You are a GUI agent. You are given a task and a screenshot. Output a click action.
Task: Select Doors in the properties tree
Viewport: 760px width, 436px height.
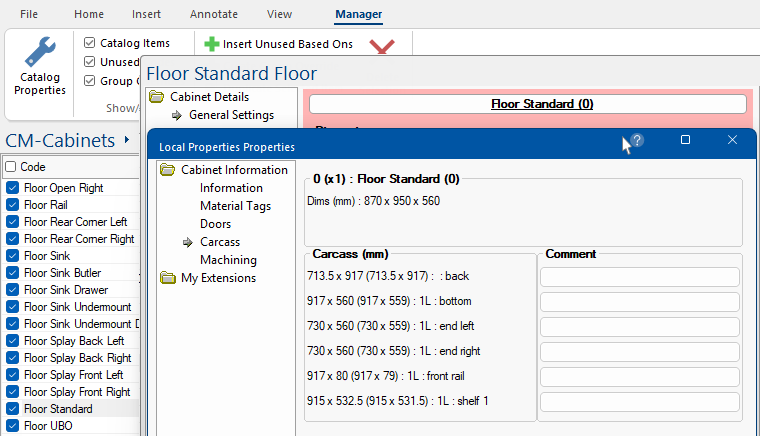(x=215, y=224)
